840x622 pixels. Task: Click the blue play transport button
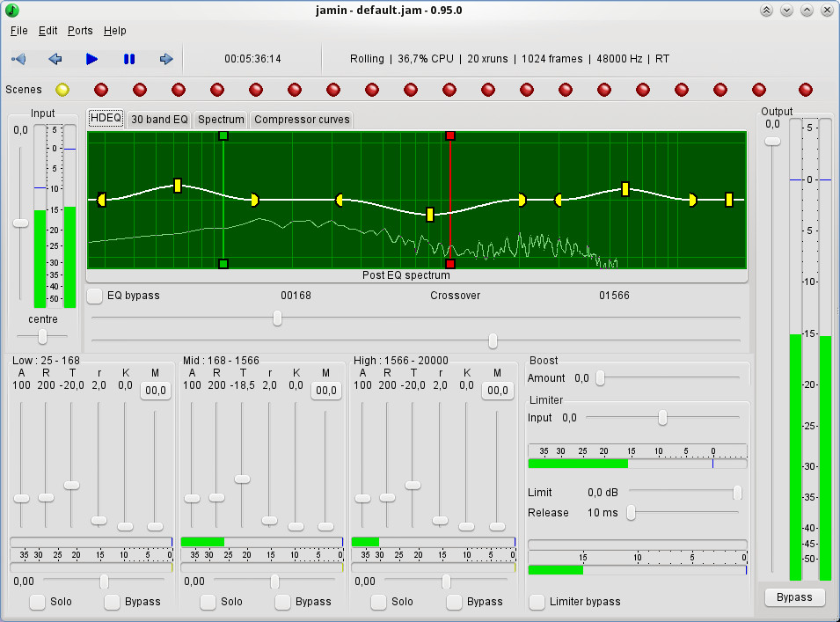click(x=91, y=59)
